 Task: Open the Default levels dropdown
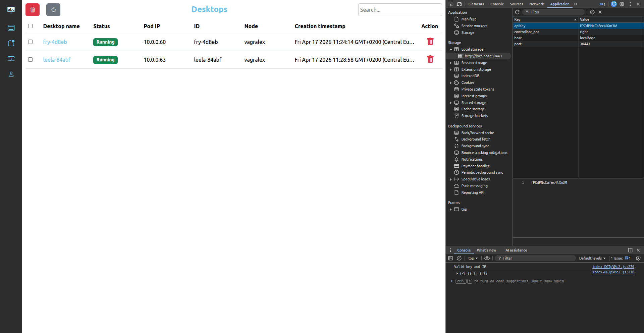592,258
